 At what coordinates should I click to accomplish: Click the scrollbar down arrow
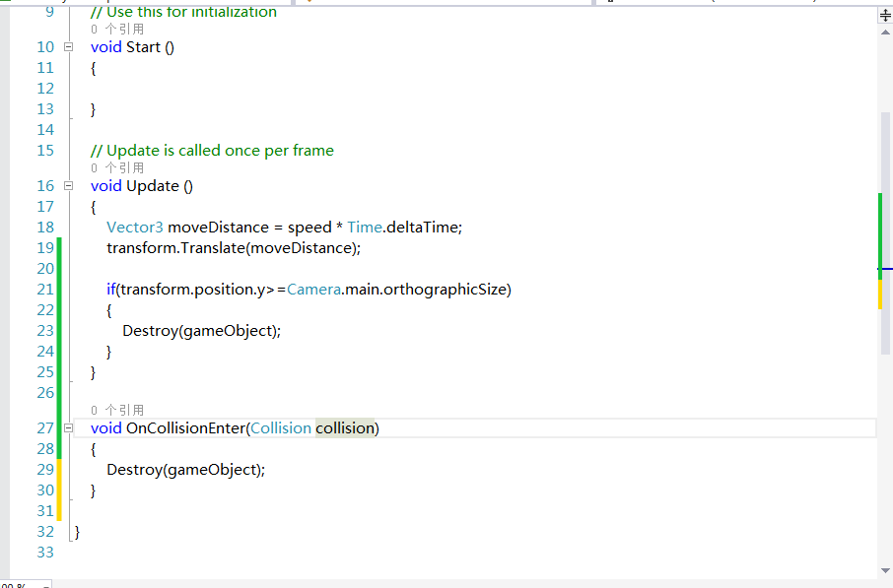click(x=884, y=569)
